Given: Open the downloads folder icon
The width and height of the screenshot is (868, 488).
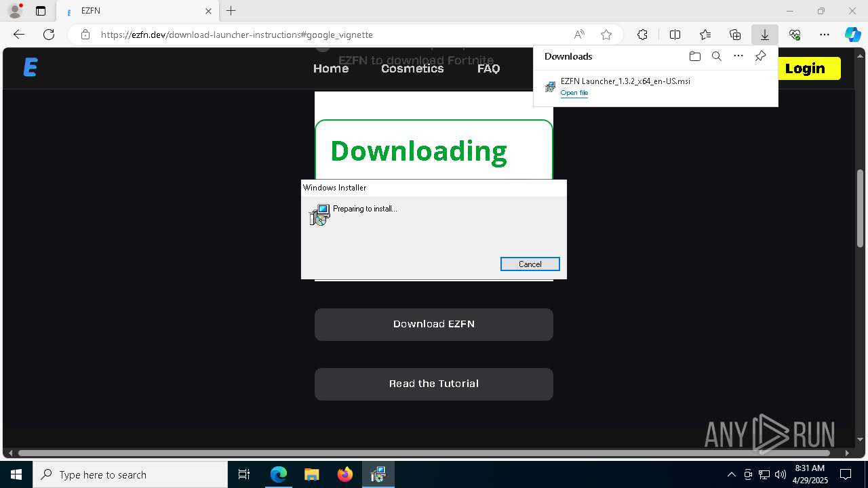Looking at the screenshot, I should (694, 56).
